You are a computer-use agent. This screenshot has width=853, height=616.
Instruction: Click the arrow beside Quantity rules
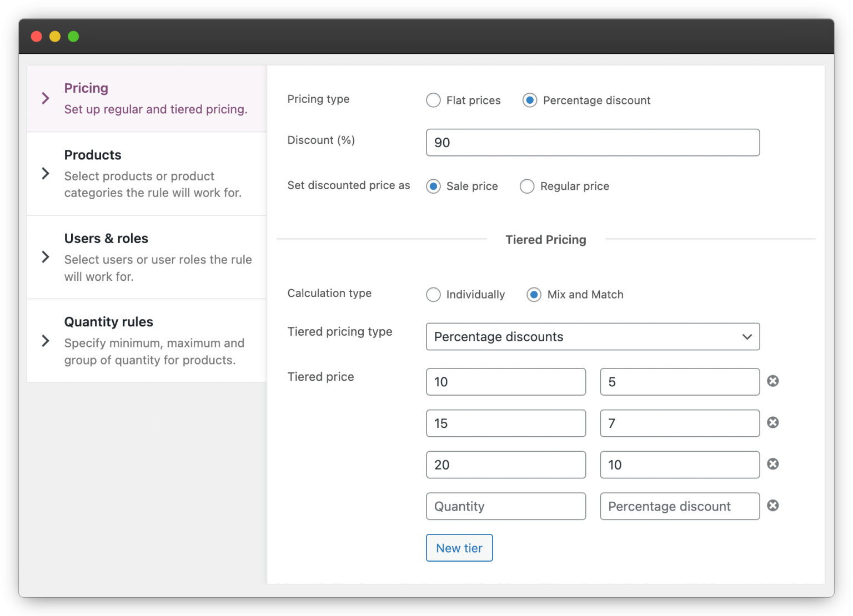pos(45,341)
